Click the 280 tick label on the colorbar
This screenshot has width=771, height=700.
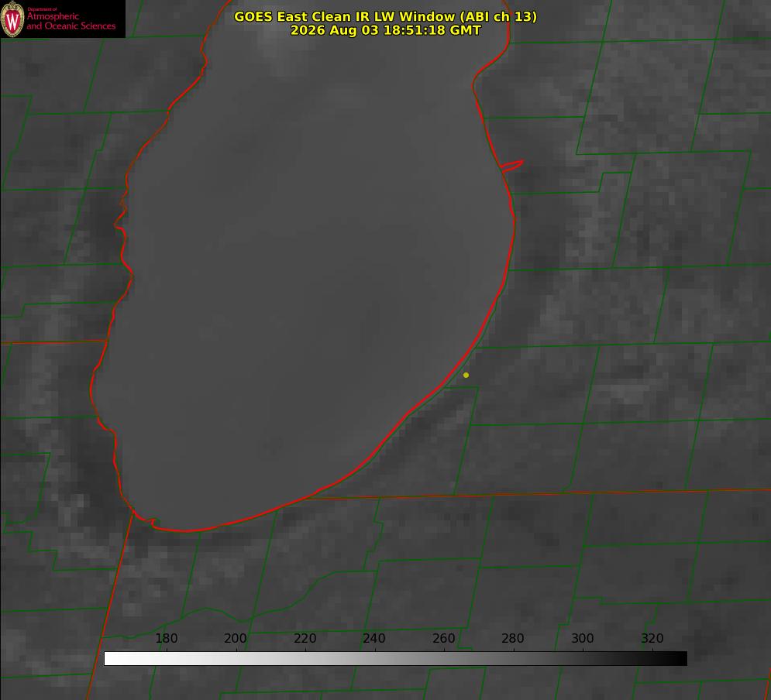[x=513, y=638]
